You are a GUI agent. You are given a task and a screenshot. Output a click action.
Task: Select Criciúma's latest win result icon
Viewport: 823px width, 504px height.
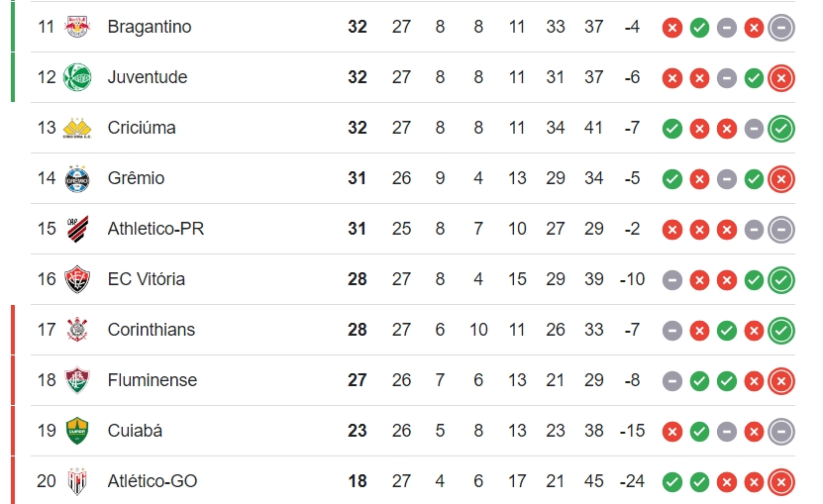pyautogui.click(x=781, y=129)
